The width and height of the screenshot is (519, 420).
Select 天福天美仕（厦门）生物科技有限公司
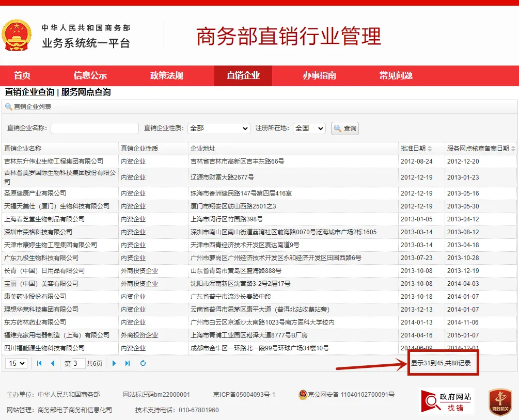(57, 206)
